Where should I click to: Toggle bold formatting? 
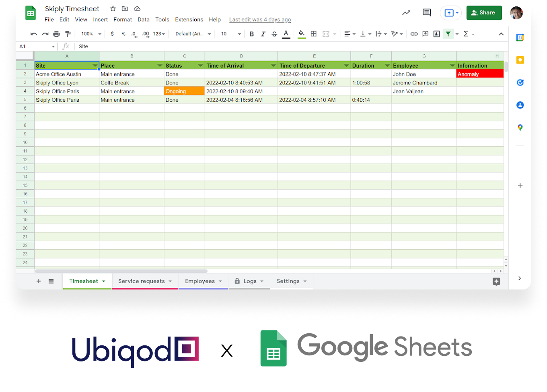[x=251, y=34]
